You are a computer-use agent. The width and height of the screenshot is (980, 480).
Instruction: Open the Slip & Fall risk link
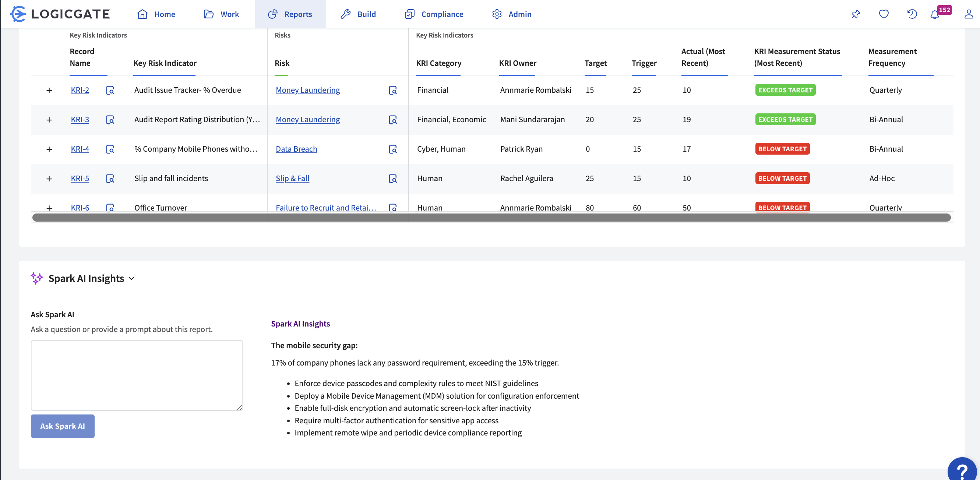tap(292, 179)
